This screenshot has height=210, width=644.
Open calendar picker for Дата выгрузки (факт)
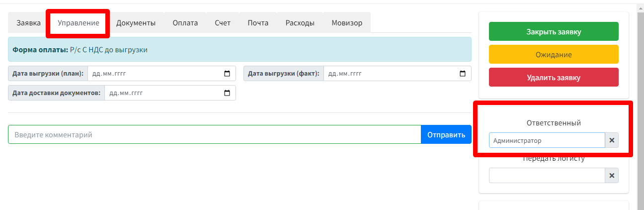[463, 74]
